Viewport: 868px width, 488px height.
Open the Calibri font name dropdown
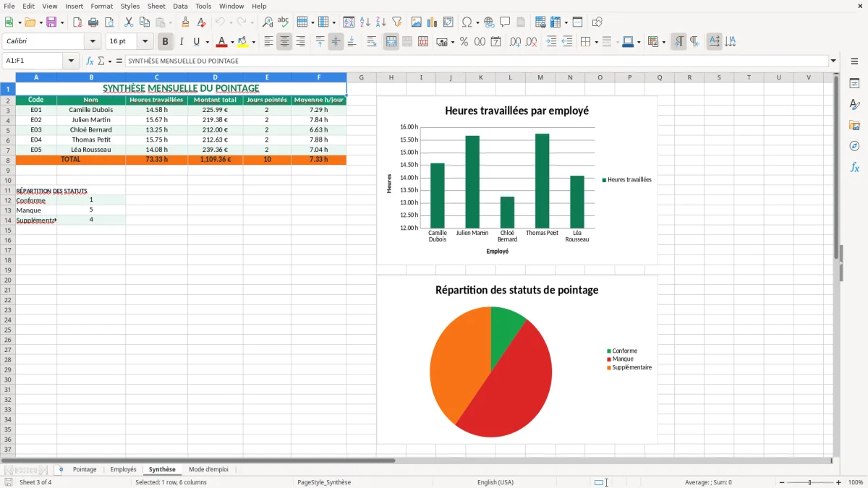click(93, 42)
